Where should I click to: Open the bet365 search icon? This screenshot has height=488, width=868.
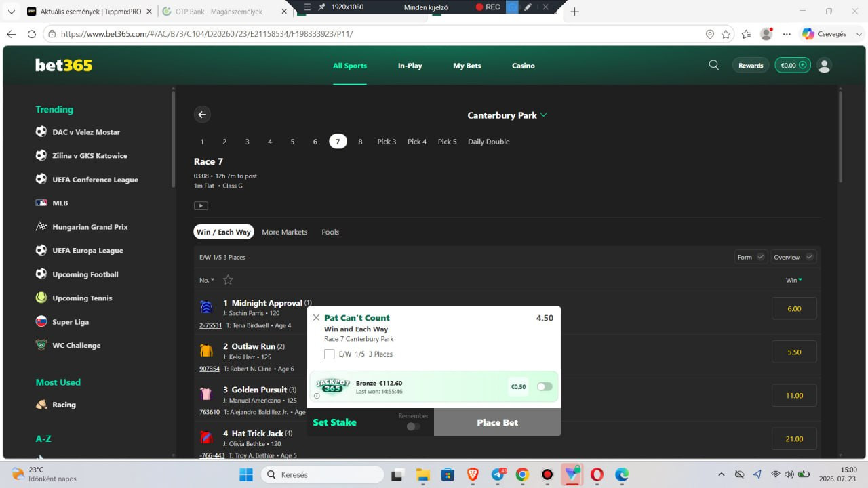click(713, 65)
